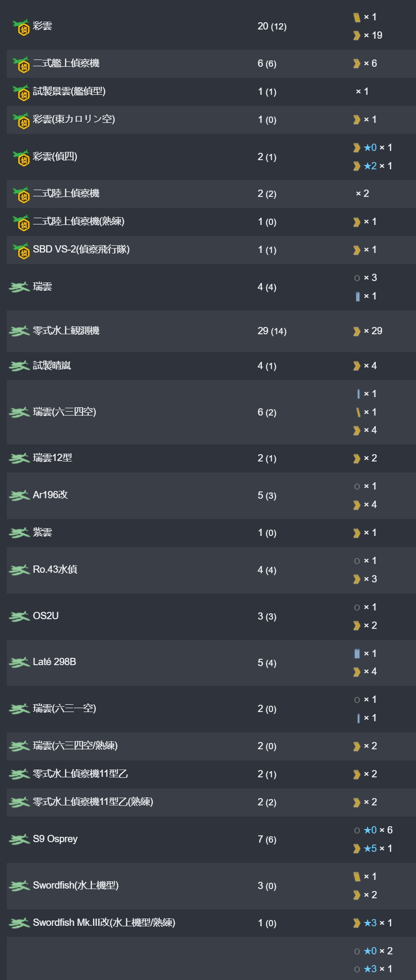Click the Swordfish Mk.III改(水上機型/熟練) name
Image resolution: width=416 pixels, height=980 pixels.
pos(104,922)
